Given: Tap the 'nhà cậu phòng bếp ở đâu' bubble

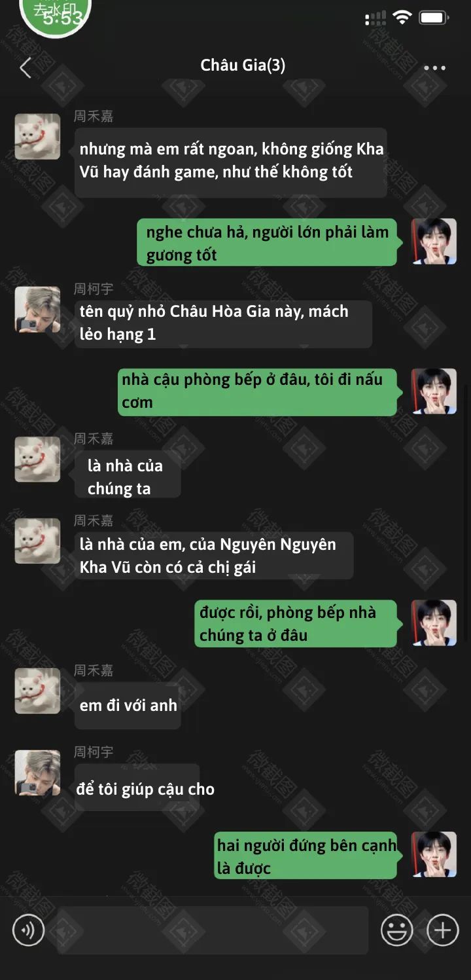Looking at the screenshot, I should click(258, 391).
